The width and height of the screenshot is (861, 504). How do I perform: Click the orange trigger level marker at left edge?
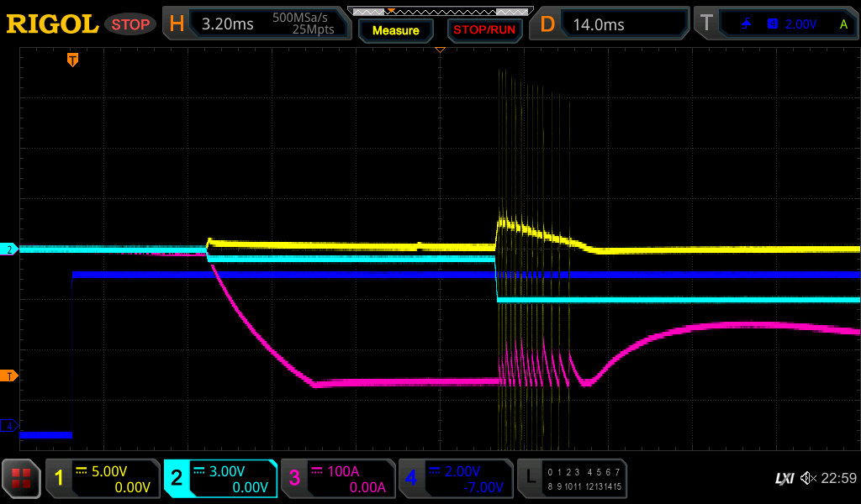[x=10, y=375]
